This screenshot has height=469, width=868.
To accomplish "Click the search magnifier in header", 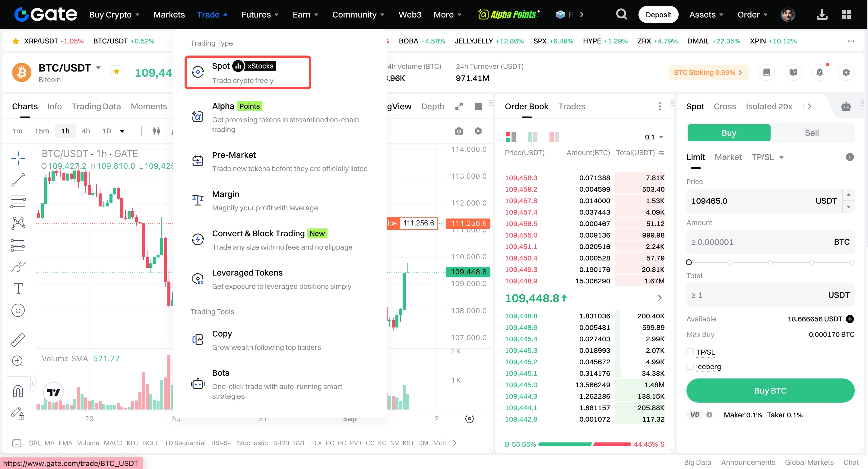I will (x=621, y=14).
